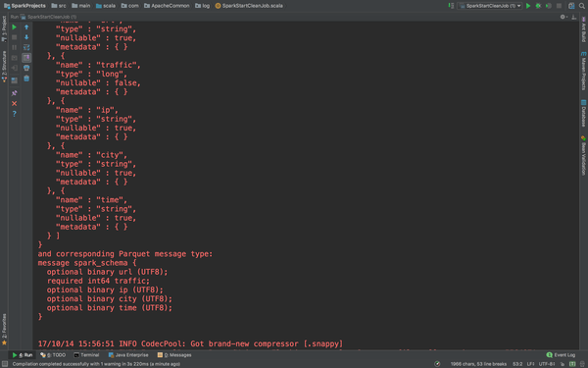Open Ant Build side panel
Viewport: 588px width, 368px height.
click(x=583, y=29)
